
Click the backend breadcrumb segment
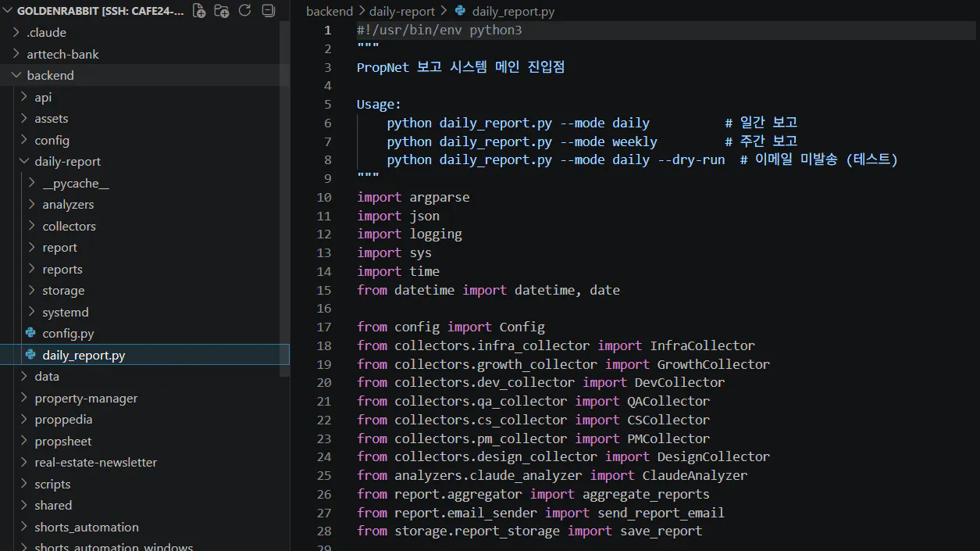pos(330,12)
